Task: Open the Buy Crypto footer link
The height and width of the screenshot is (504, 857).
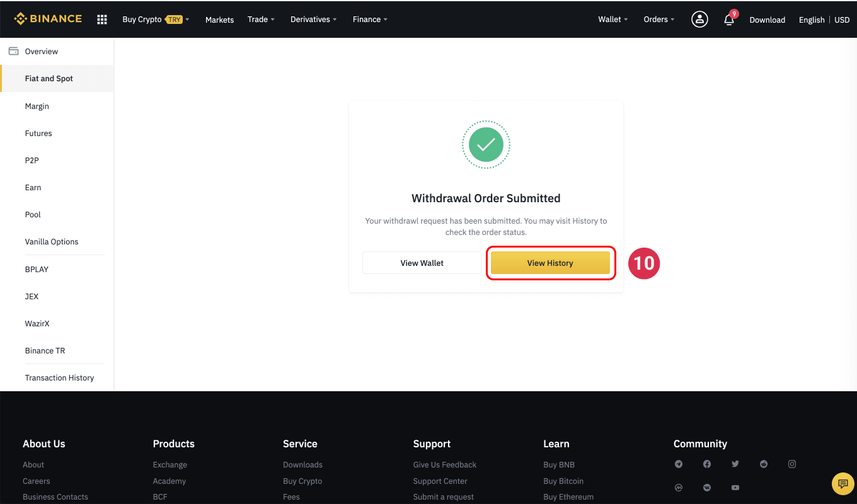Action: [302, 481]
